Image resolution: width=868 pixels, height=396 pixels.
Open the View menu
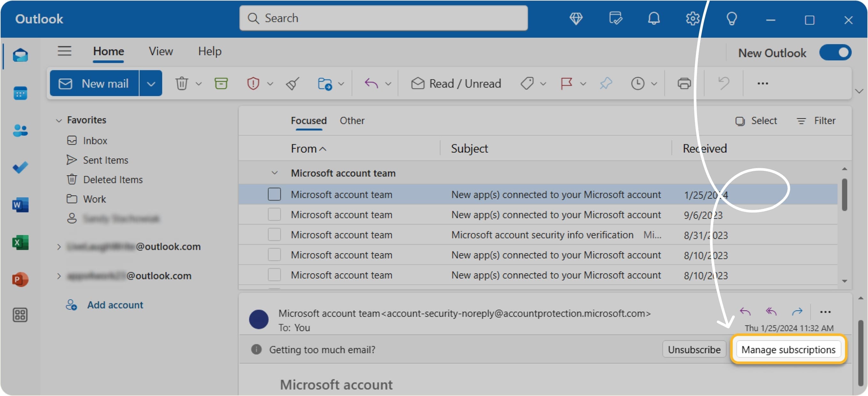(161, 51)
